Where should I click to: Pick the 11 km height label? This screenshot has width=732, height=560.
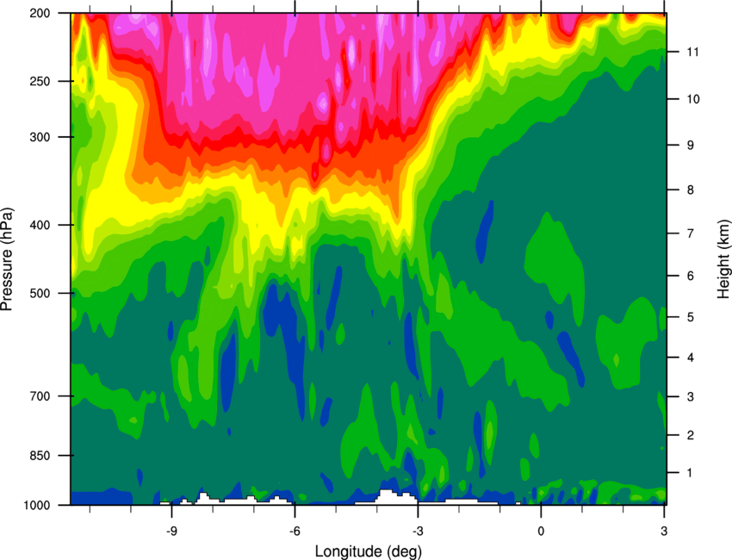(x=692, y=52)
